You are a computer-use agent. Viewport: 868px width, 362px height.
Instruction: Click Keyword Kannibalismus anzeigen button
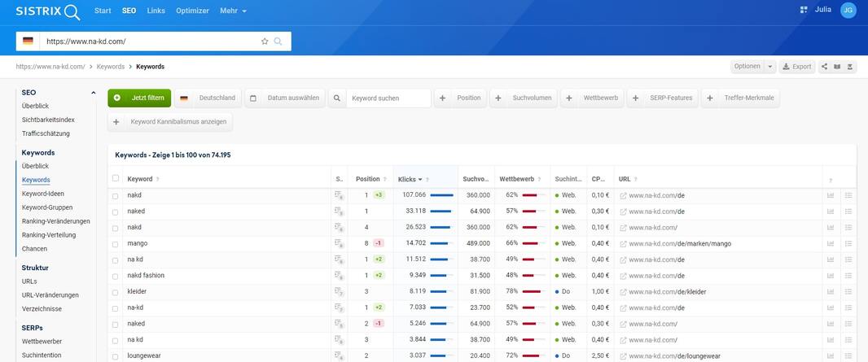click(170, 121)
